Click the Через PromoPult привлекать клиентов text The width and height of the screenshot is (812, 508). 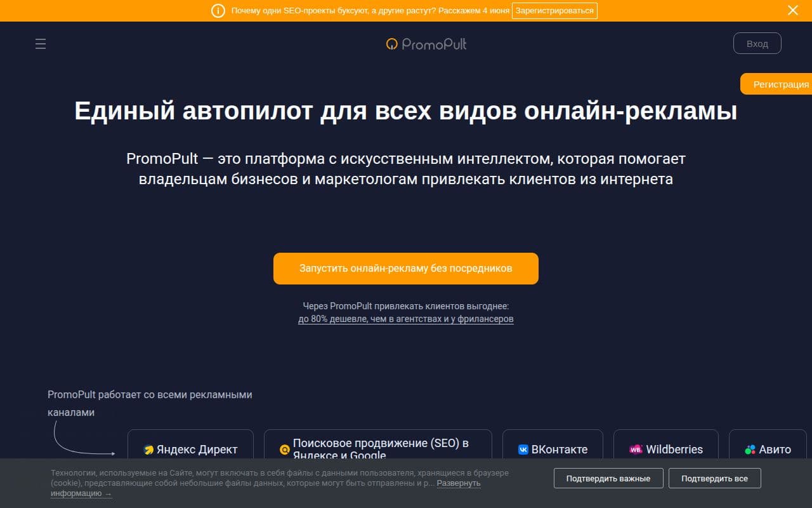(406, 306)
